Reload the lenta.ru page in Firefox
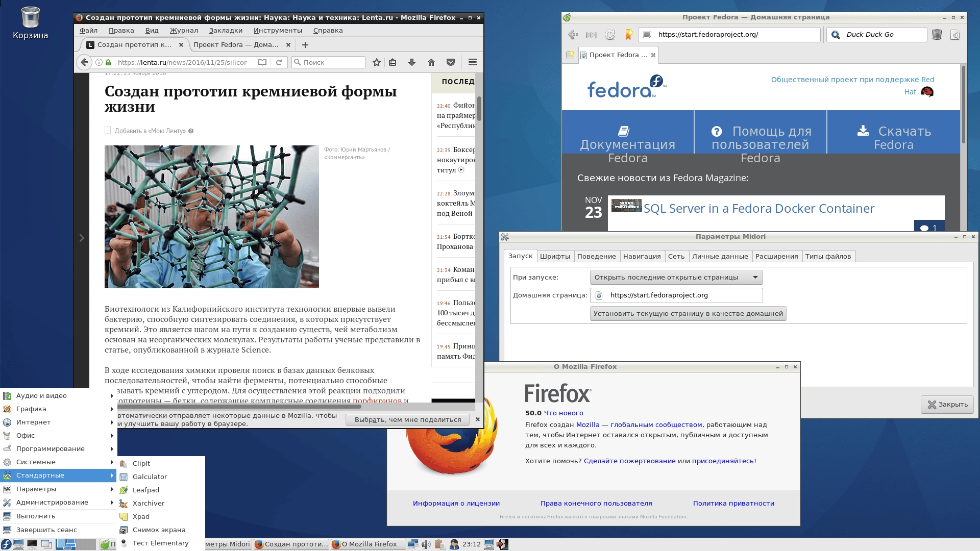The height and width of the screenshot is (551, 980). pos(279,62)
